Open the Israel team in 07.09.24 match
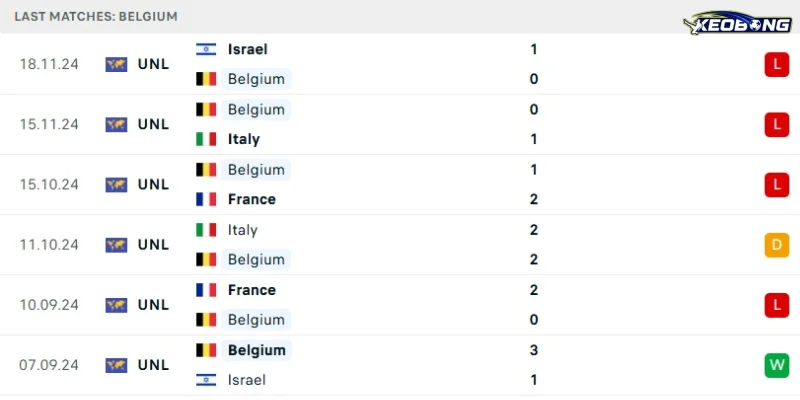 (x=247, y=380)
